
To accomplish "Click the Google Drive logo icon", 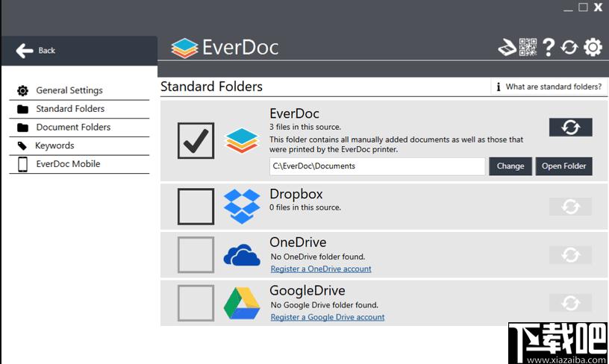I will click(242, 303).
